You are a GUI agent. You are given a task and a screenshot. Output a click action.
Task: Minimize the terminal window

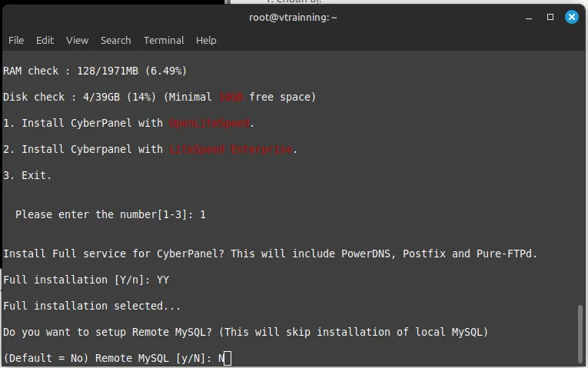529,16
